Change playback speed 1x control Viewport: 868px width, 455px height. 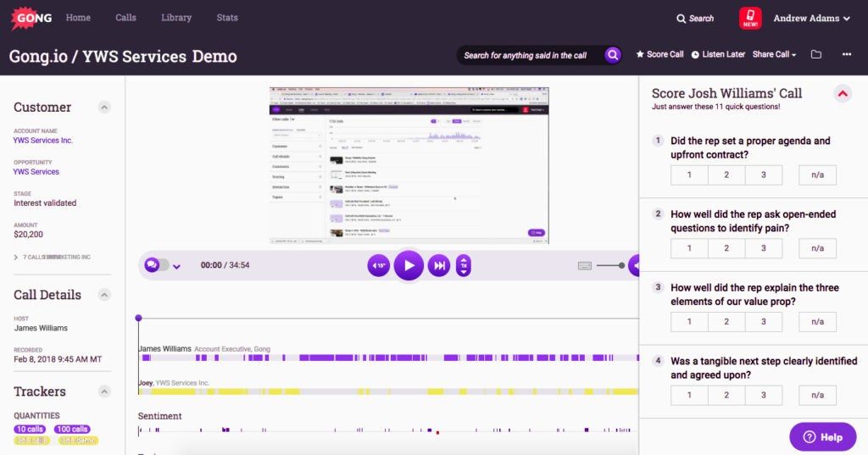click(464, 266)
